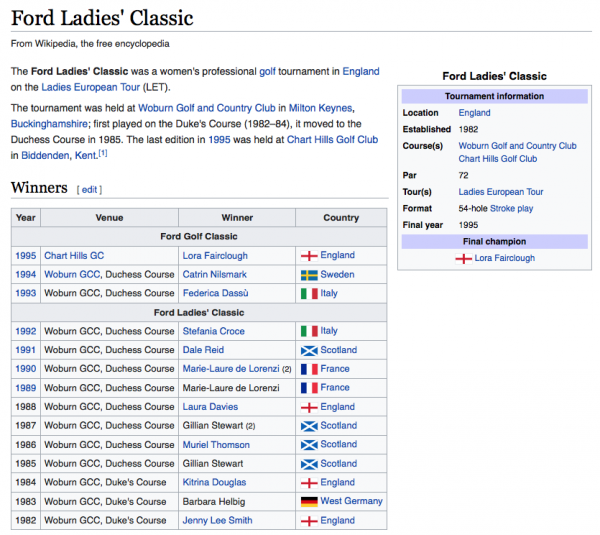
Task: Click the England flag beside Final champion Lora Fairclough
Action: pyautogui.click(x=463, y=259)
